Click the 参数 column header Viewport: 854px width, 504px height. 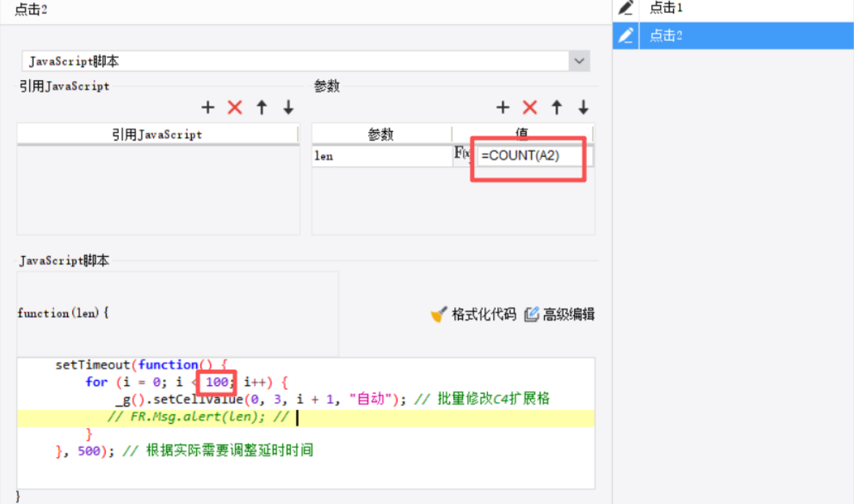(x=381, y=134)
